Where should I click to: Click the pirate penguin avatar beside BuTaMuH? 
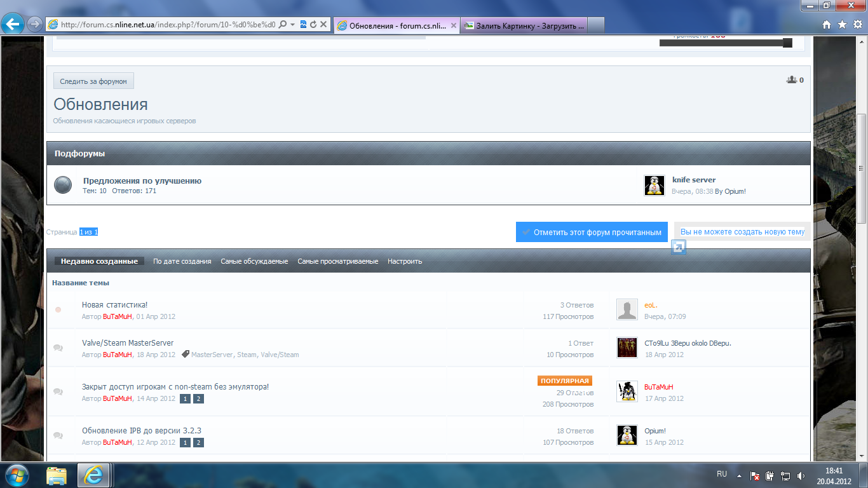pyautogui.click(x=627, y=391)
